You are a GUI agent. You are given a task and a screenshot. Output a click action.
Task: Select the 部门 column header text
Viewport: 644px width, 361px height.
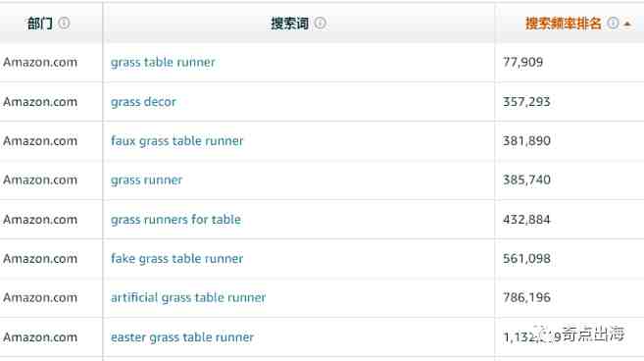(40, 23)
